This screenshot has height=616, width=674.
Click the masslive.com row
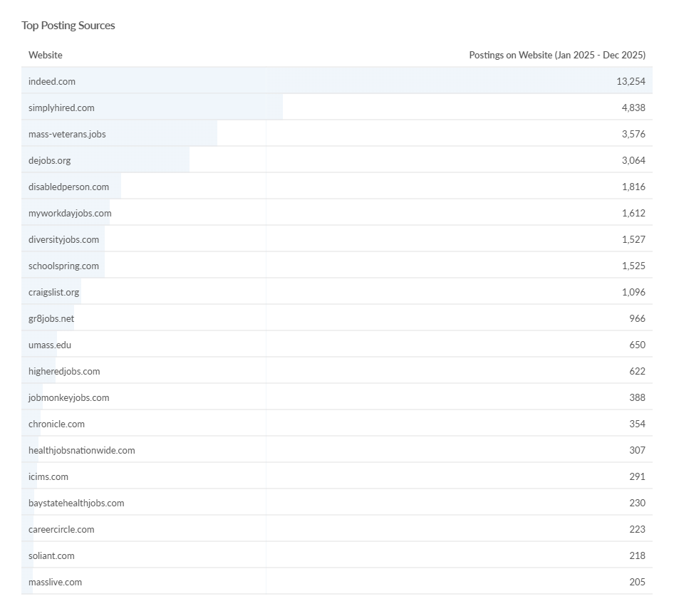coord(55,582)
